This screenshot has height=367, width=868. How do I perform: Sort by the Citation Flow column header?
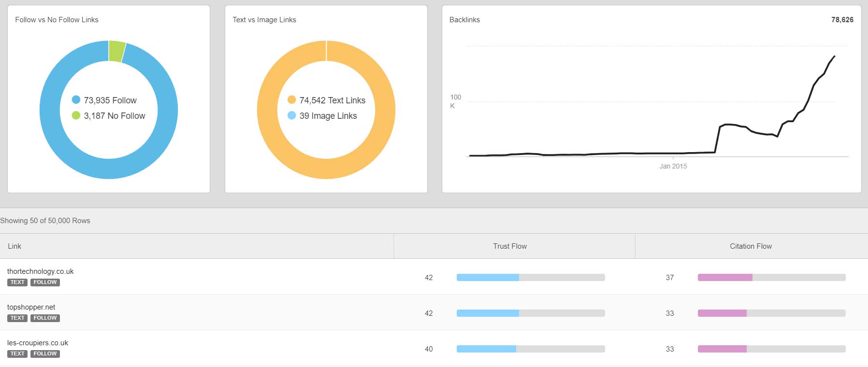[751, 246]
